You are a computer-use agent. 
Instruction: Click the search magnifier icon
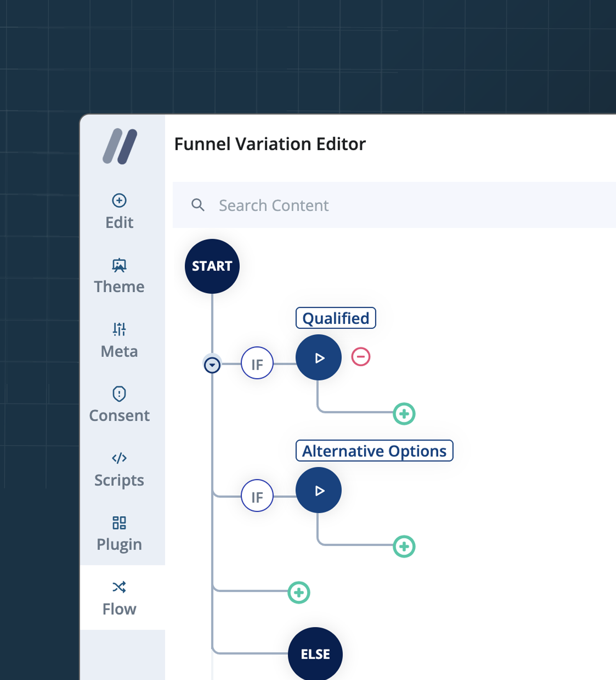(x=198, y=205)
